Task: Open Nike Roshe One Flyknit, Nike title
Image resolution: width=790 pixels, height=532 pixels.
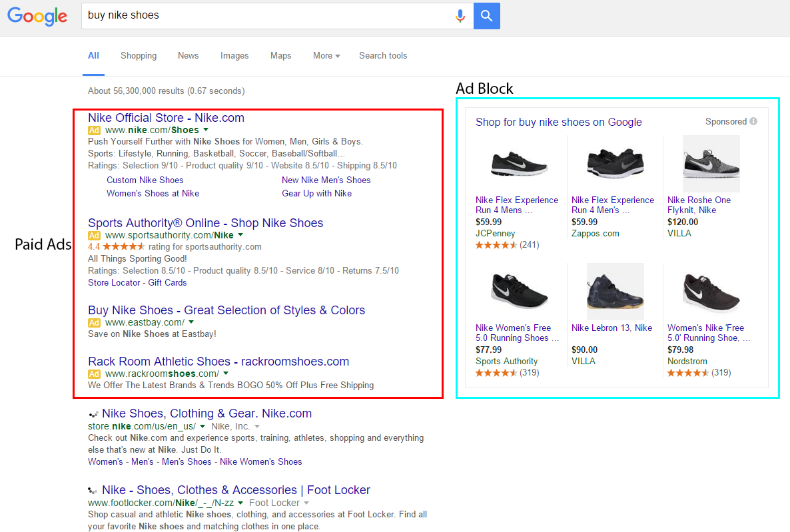Action: 699,205
